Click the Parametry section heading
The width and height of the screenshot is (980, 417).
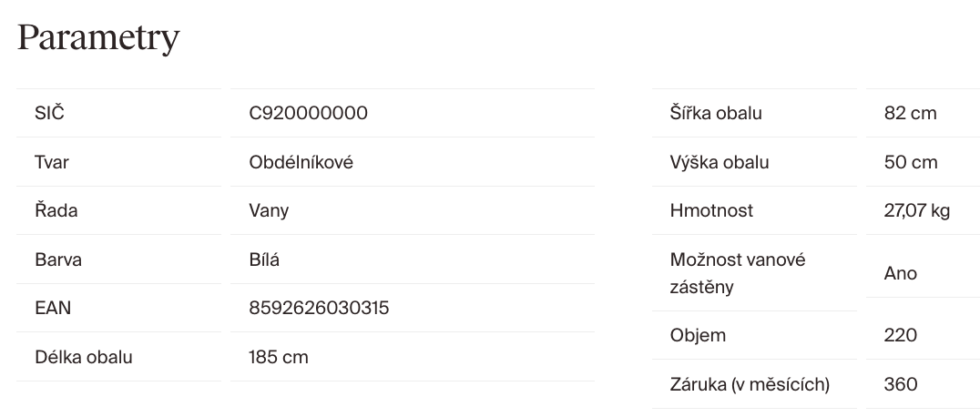coord(98,38)
